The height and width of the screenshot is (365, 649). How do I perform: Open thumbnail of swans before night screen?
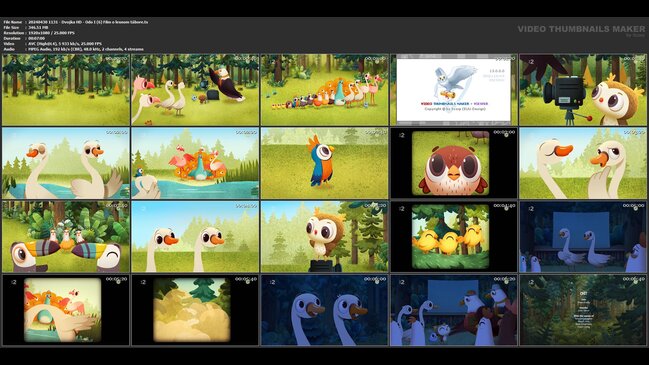pos(583,237)
